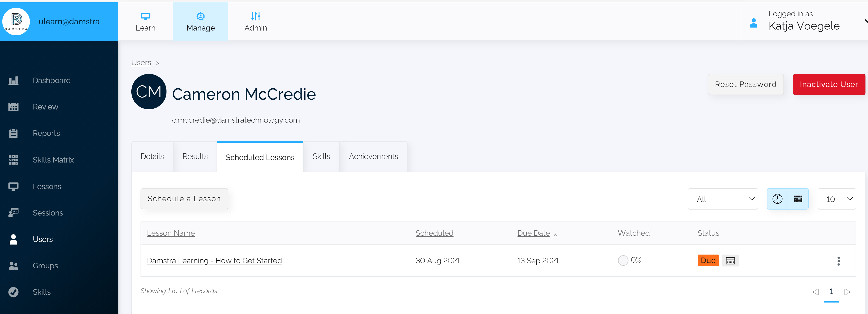Click the Lessons monitor icon in sidebar
This screenshot has width=868, height=314.
tap(14, 186)
